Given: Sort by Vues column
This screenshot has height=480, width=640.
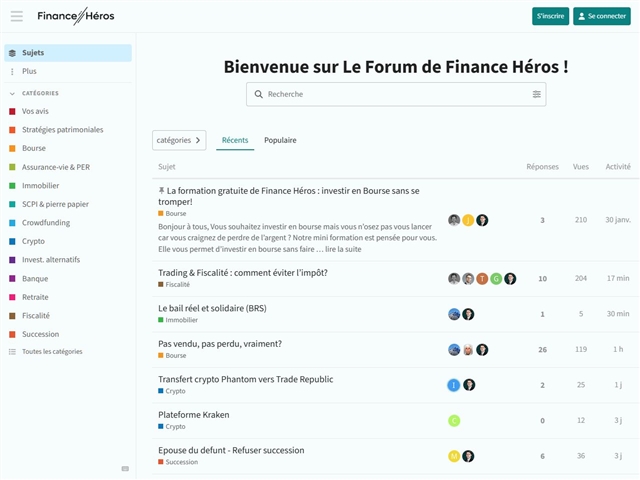Looking at the screenshot, I should click(580, 167).
